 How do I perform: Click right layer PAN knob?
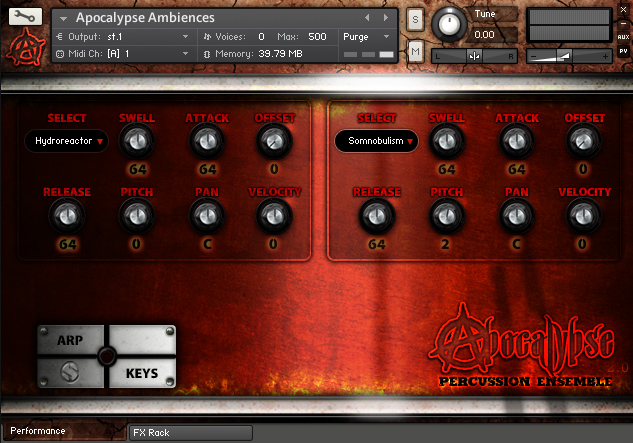click(x=517, y=216)
